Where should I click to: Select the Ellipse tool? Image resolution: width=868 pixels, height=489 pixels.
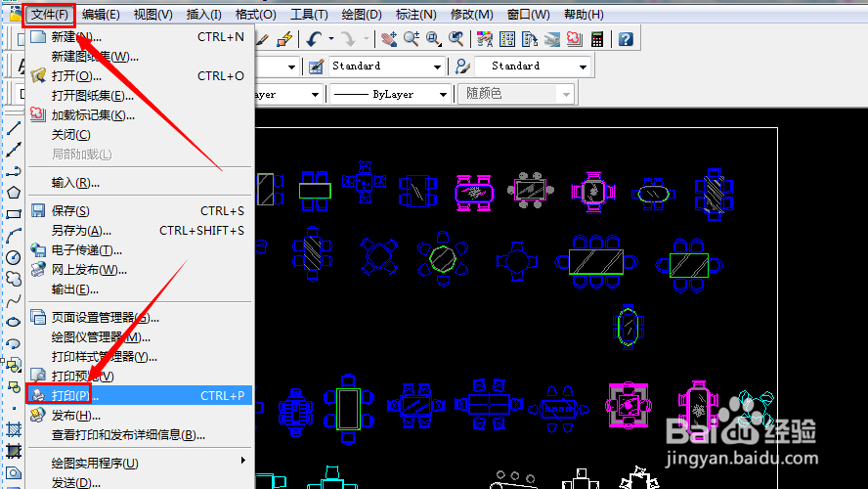point(14,322)
